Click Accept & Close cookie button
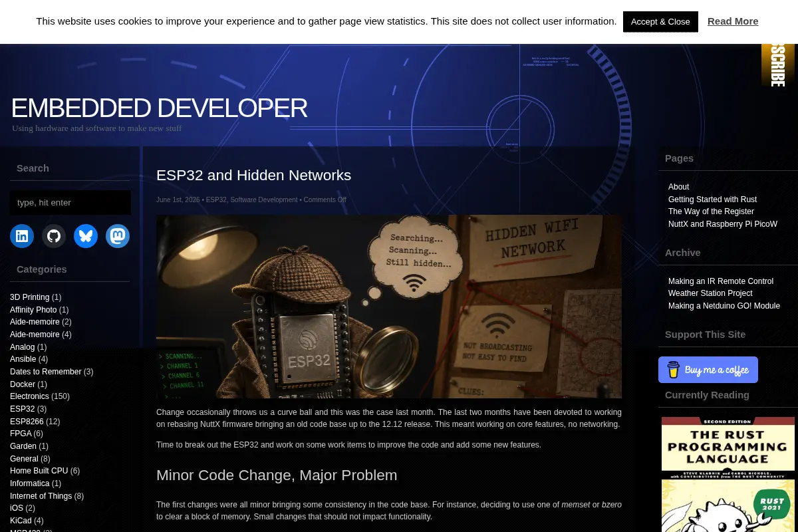 pyautogui.click(x=660, y=21)
